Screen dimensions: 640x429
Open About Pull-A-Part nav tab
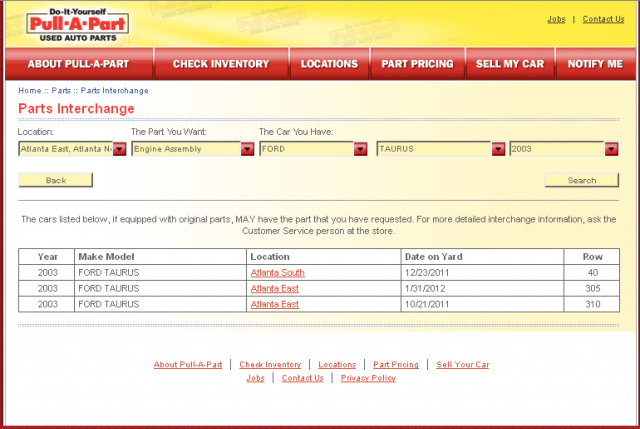79,64
